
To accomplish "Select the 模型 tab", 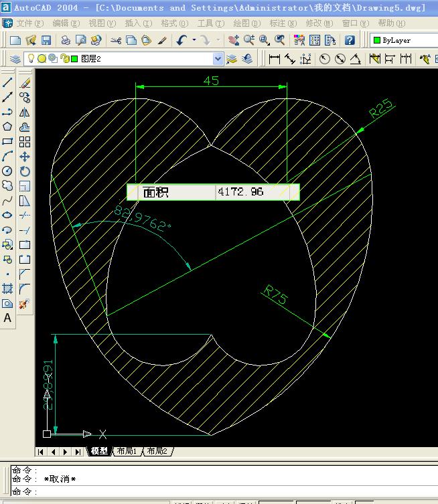I will pos(99,451).
